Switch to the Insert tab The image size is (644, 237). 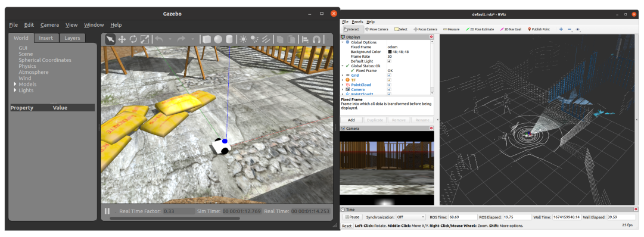(x=46, y=38)
